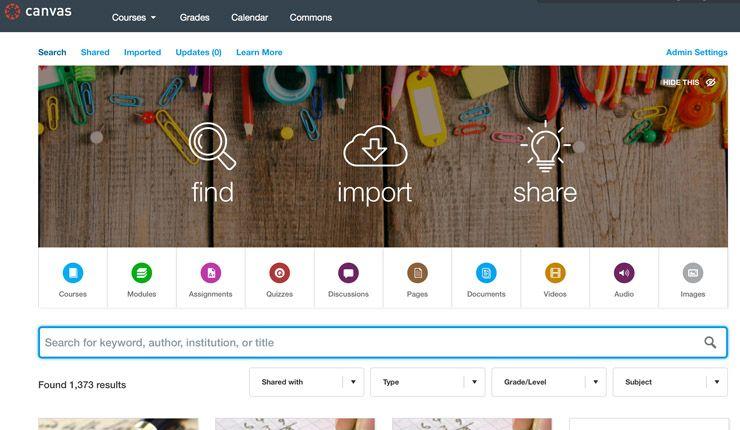Go to Grades in top navigation
The image size is (740, 430).
click(x=194, y=17)
